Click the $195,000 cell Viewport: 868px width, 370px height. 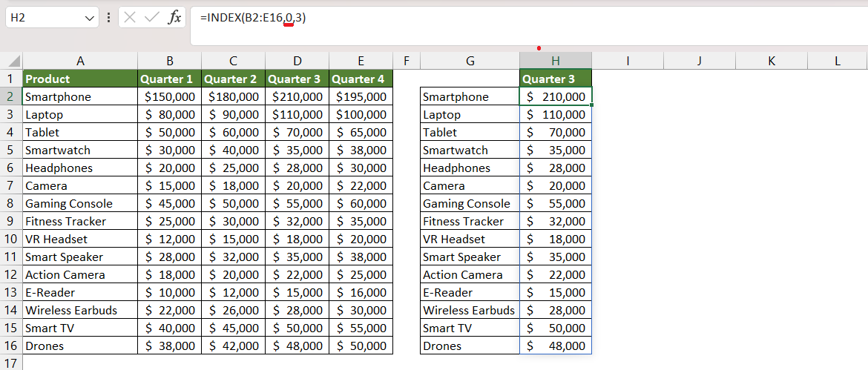(x=361, y=97)
